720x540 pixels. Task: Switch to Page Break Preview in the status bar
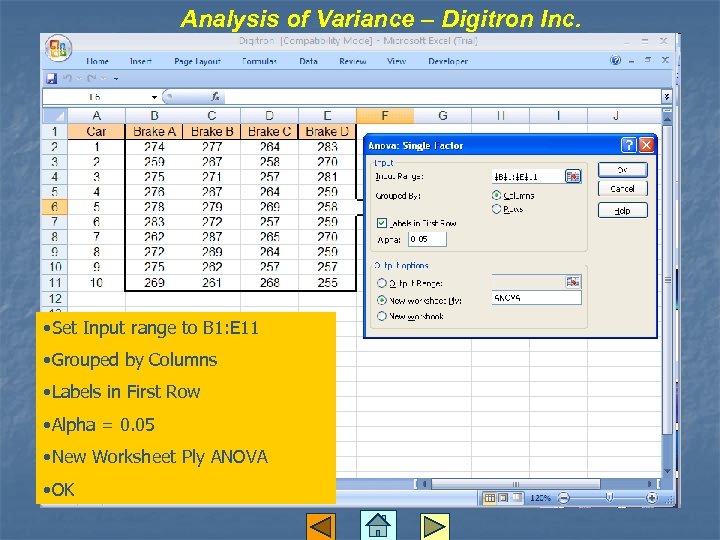(517, 498)
